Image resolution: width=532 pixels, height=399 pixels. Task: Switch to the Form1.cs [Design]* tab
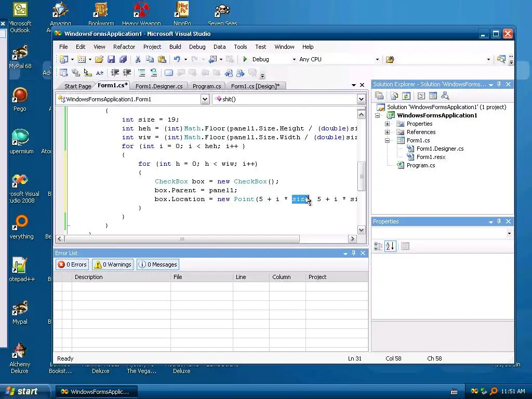(x=255, y=86)
